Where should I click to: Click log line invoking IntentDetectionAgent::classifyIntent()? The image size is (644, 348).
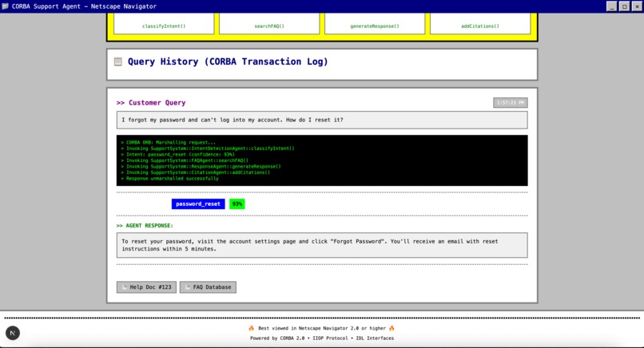[208, 148]
